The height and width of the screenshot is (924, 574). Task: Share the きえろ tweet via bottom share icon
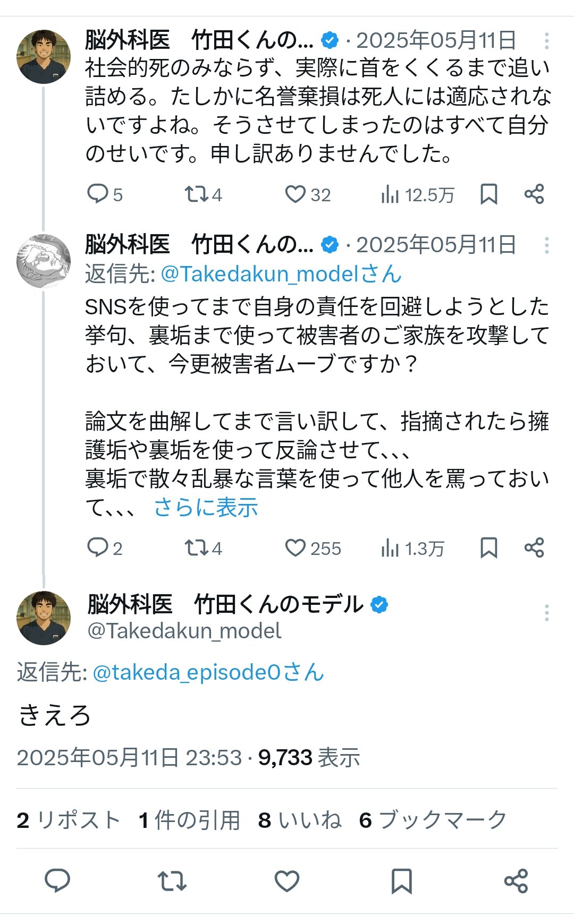(x=516, y=880)
